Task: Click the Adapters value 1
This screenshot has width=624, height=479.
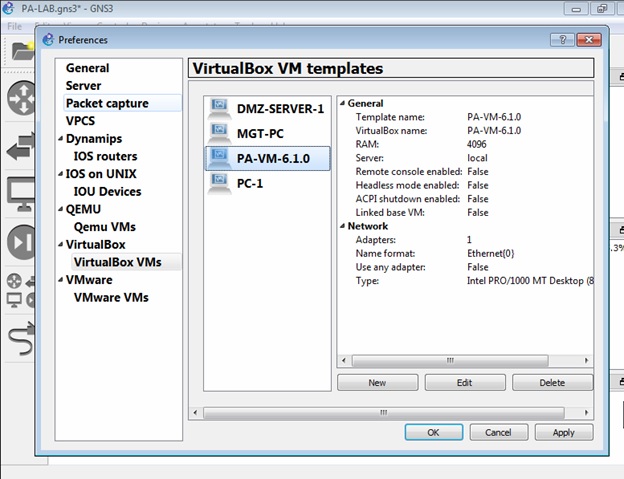Action: (469, 240)
